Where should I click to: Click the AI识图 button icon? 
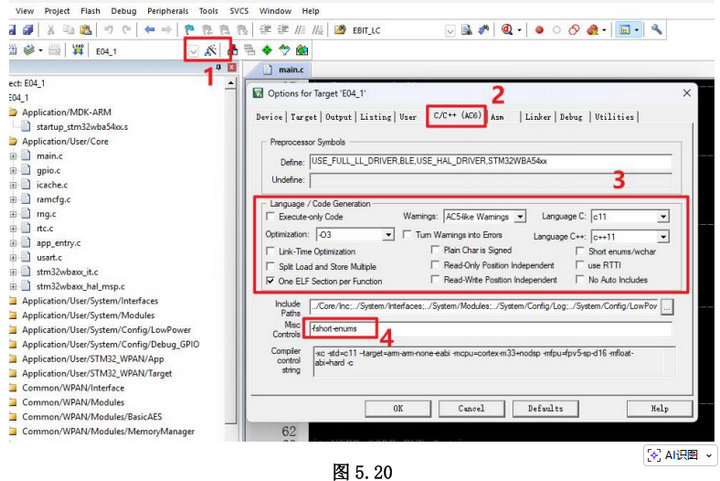(653, 456)
